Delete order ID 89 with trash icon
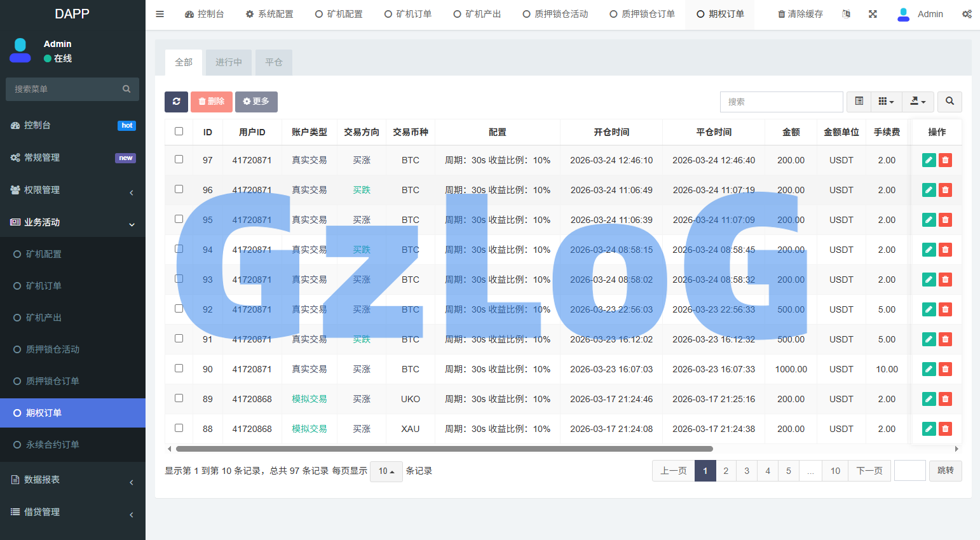This screenshot has height=540, width=980. (x=945, y=399)
